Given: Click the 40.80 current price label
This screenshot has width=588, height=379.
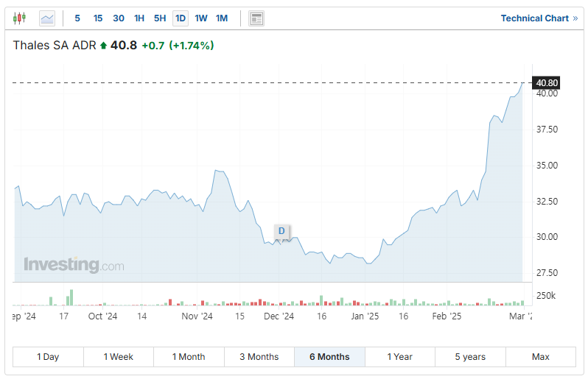Looking at the screenshot, I should point(547,82).
